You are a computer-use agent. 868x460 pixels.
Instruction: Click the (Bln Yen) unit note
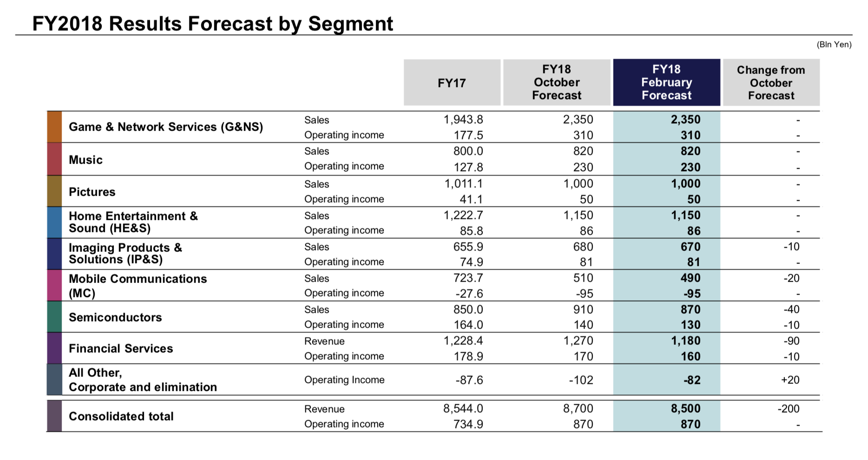pos(834,45)
